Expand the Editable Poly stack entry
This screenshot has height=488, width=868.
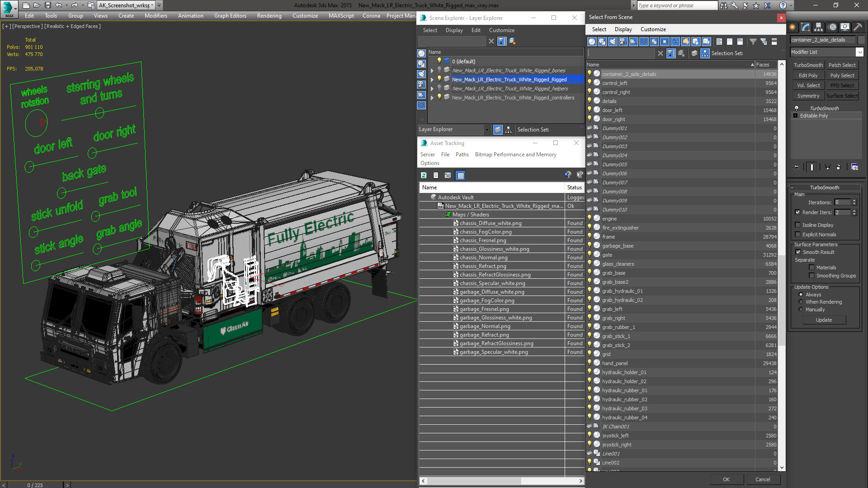[x=795, y=116]
